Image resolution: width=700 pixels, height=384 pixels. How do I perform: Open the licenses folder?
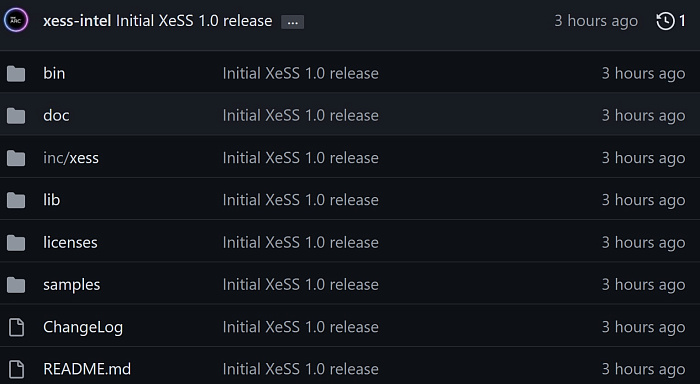(70, 242)
